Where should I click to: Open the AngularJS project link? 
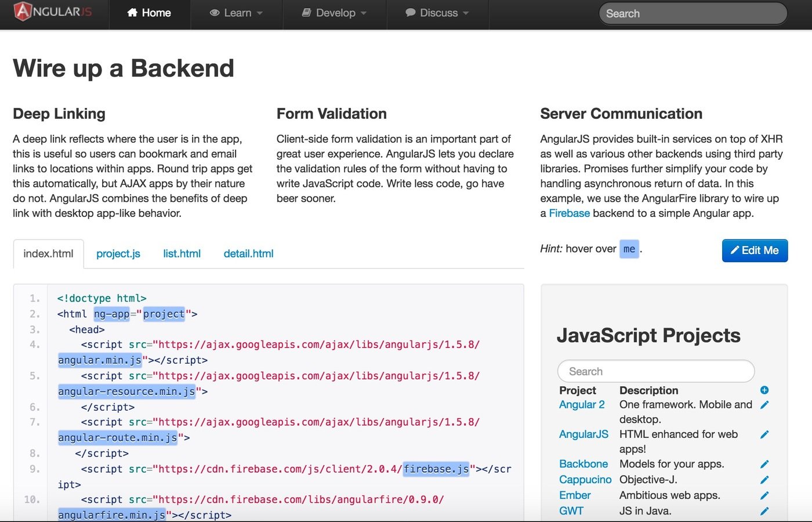[x=583, y=434]
